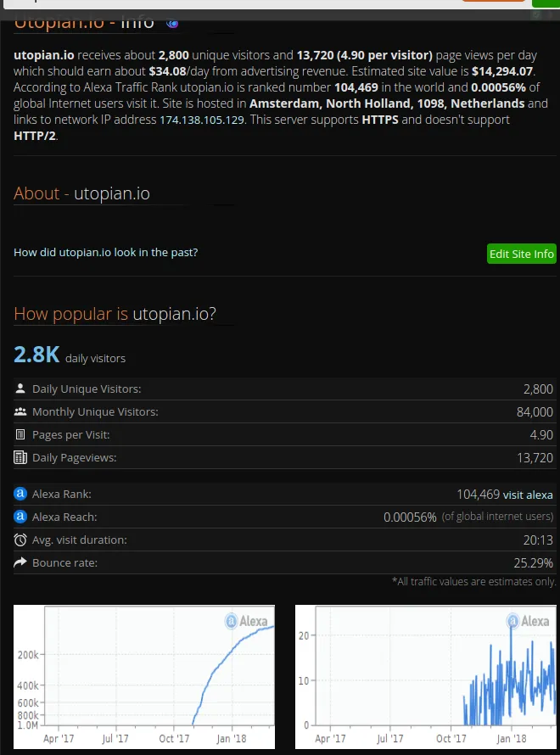Select the Monthly Unique Visitors value 84,000
The width and height of the screenshot is (560, 755).
click(535, 412)
